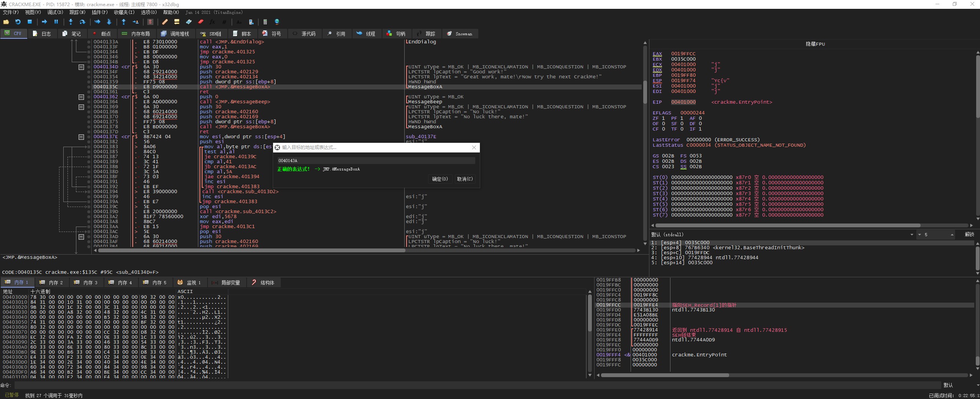Click the address expression input field
980x399 pixels.
(376, 161)
